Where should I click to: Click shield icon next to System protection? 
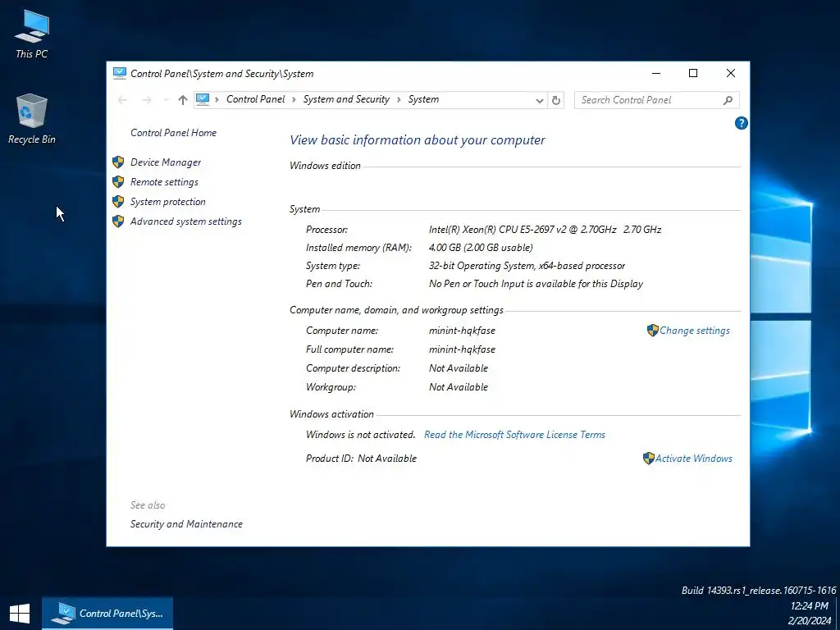pyautogui.click(x=118, y=202)
